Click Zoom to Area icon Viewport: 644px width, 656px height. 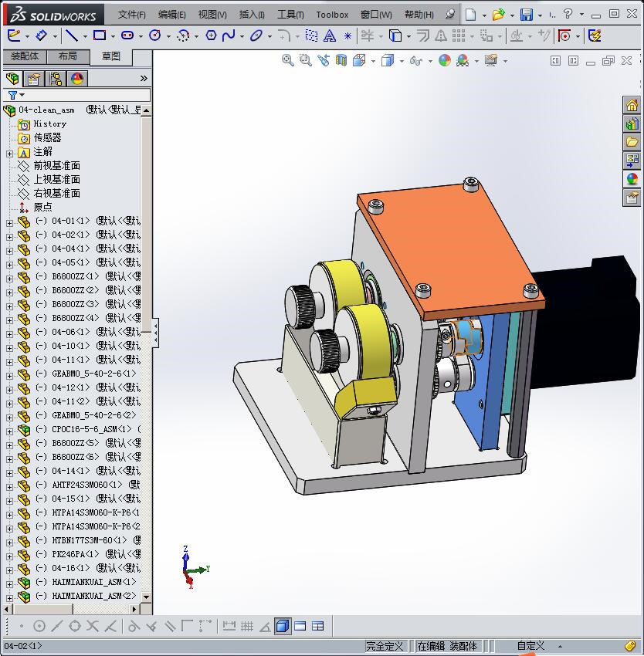tap(306, 61)
